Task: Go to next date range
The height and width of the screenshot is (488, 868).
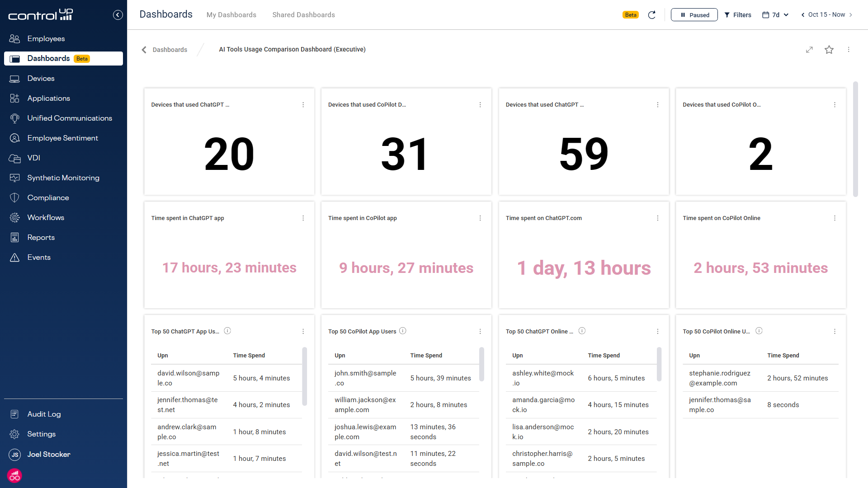Action: pos(851,15)
